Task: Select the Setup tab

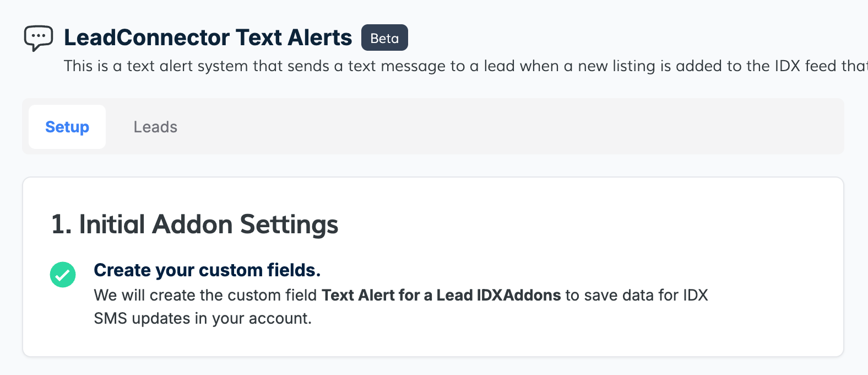Action: [x=67, y=127]
